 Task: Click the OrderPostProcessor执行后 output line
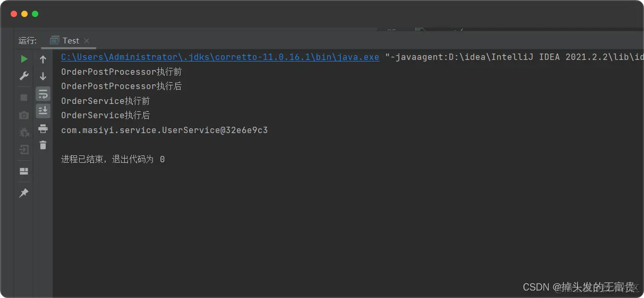tap(122, 86)
